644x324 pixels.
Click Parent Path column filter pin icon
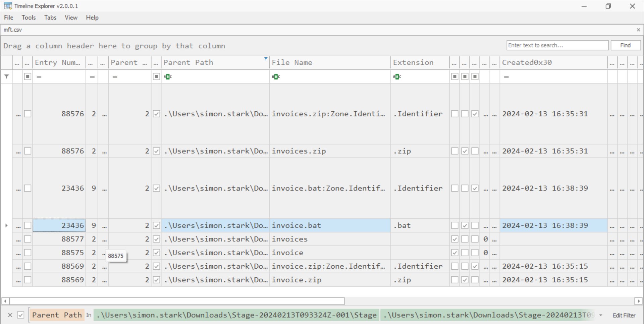click(x=266, y=59)
